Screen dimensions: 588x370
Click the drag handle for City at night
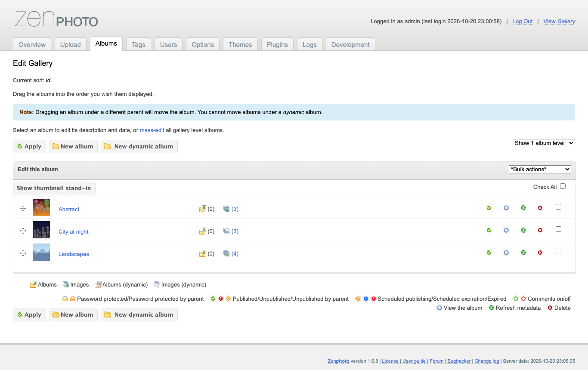[23, 231]
